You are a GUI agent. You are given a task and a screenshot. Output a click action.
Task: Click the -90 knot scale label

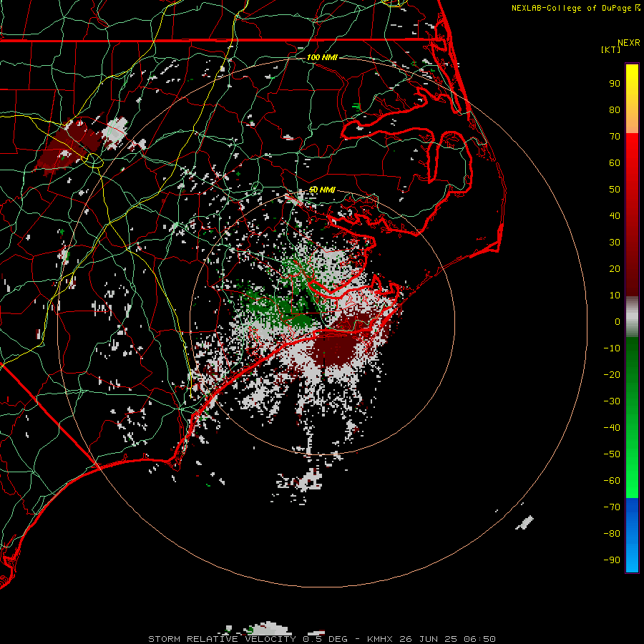click(x=612, y=560)
